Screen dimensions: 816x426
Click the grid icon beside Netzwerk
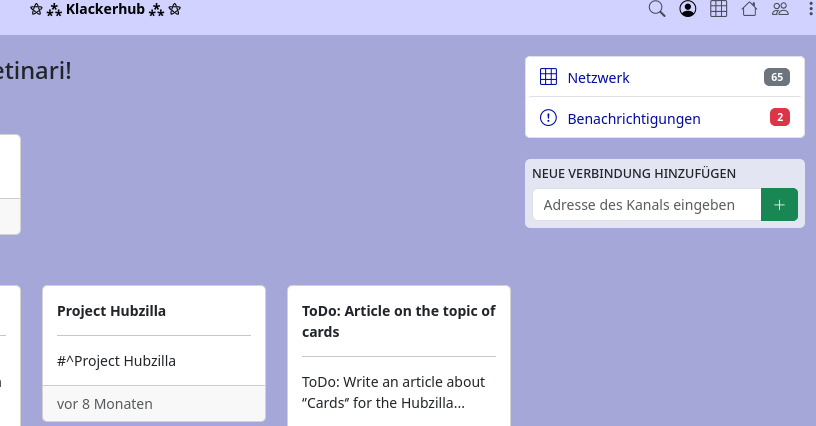coord(548,77)
